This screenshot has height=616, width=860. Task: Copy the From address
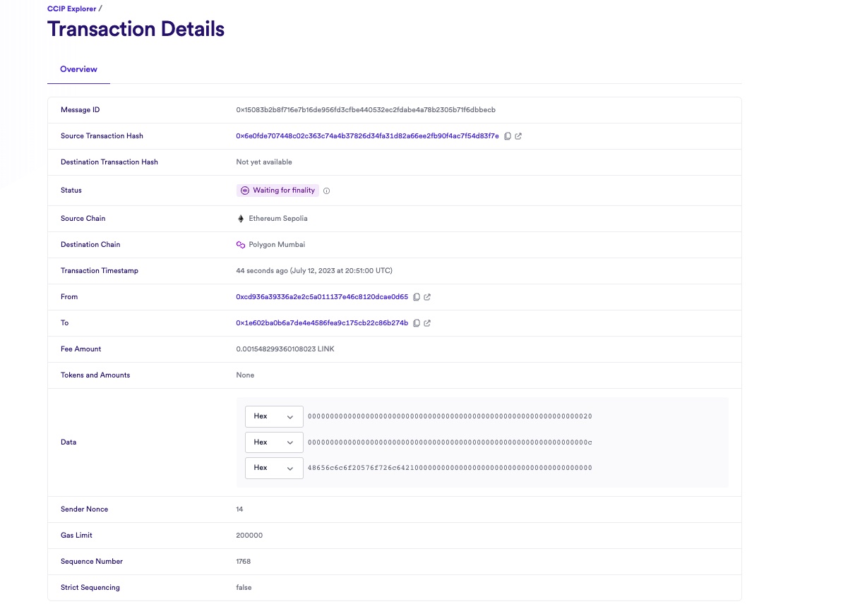[x=417, y=297]
